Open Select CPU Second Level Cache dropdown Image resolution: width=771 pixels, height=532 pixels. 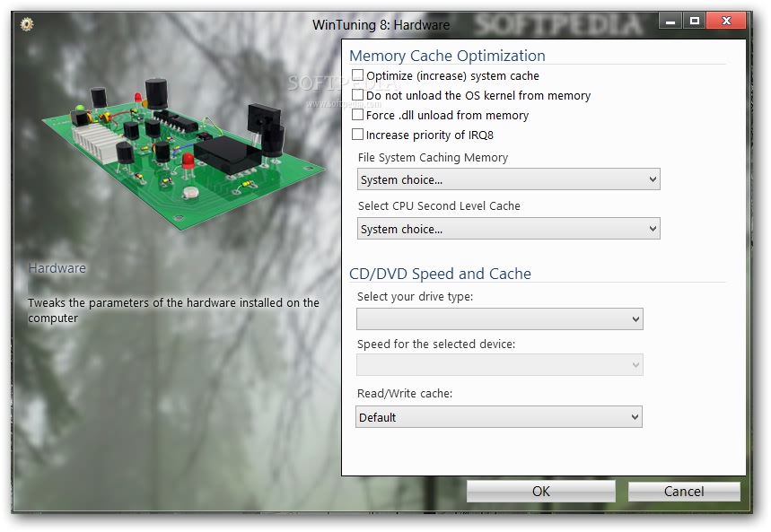pos(508,229)
